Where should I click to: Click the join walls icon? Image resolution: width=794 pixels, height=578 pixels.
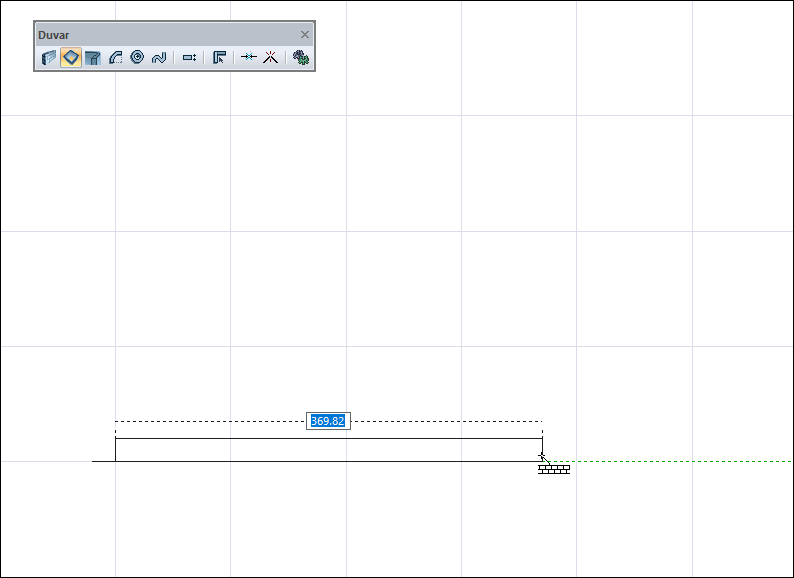pos(249,58)
